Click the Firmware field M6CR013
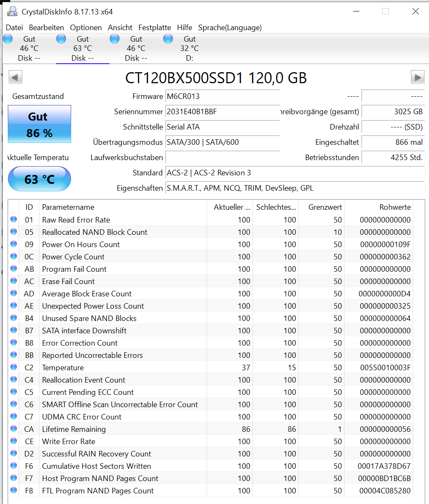The width and height of the screenshot is (429, 504). click(222, 96)
